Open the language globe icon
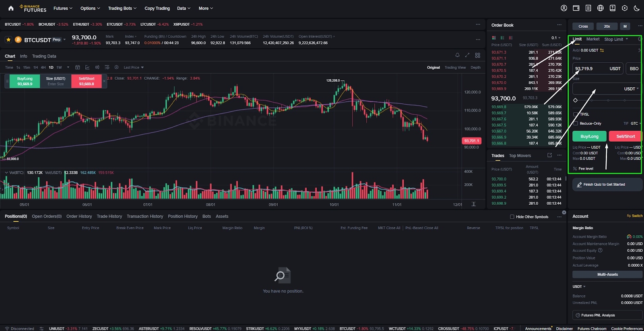The width and height of the screenshot is (644, 331). tap(600, 8)
